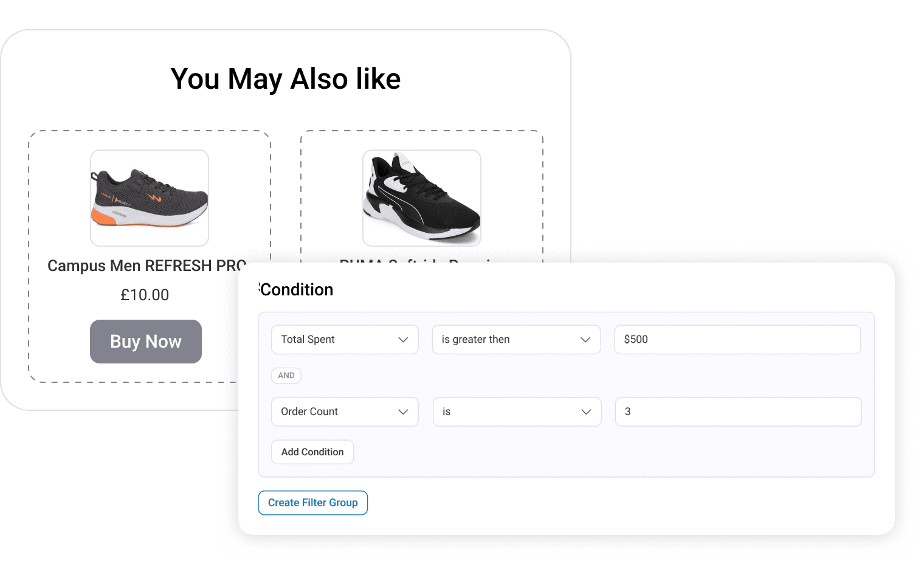Click the Order Count value field showing 3
This screenshot has width=924, height=564.
[736, 411]
